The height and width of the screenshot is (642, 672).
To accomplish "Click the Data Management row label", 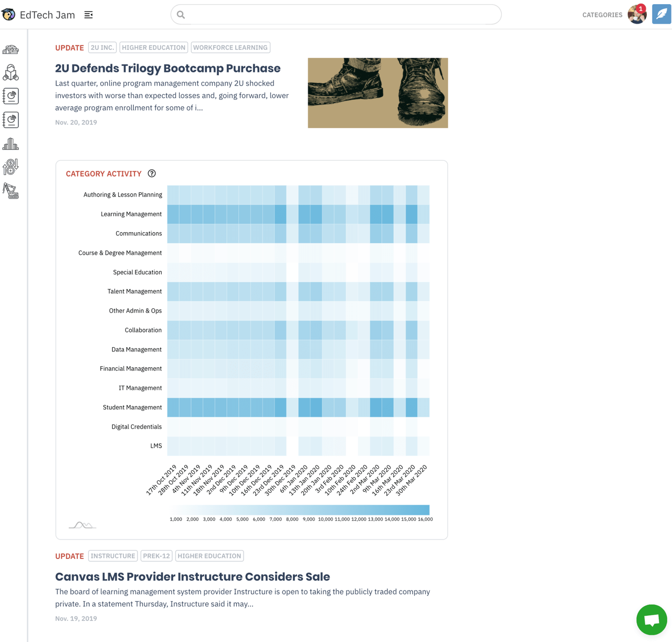I will tap(136, 349).
